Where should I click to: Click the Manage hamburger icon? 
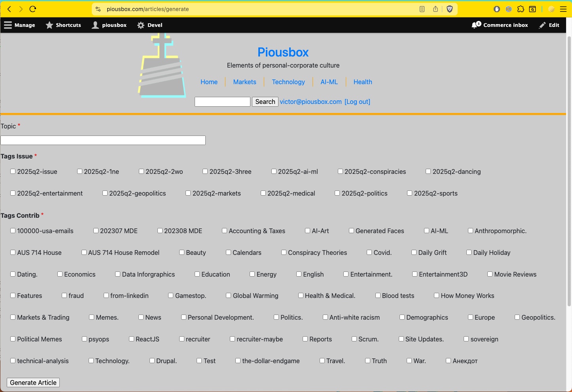tap(8, 25)
